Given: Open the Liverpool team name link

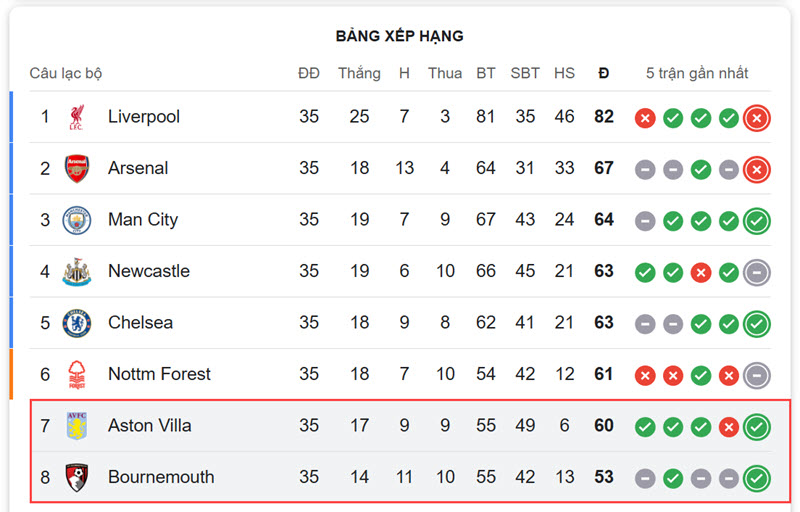Looking at the screenshot, I should (x=144, y=117).
